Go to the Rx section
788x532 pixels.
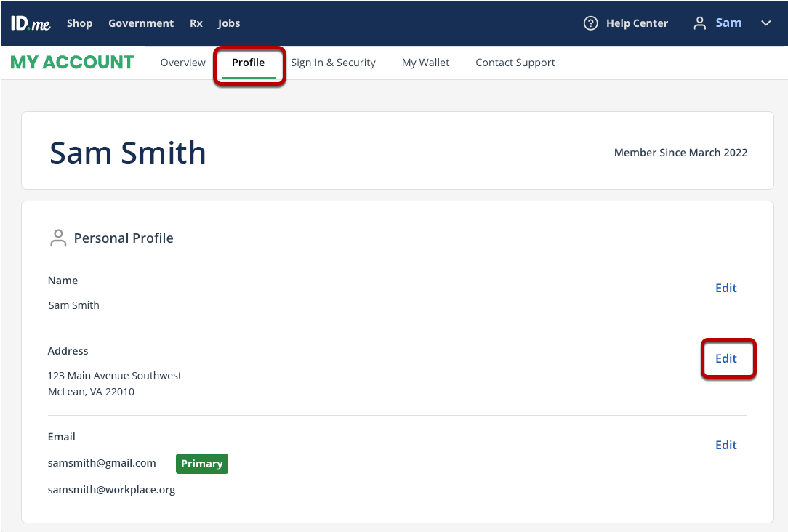(196, 23)
